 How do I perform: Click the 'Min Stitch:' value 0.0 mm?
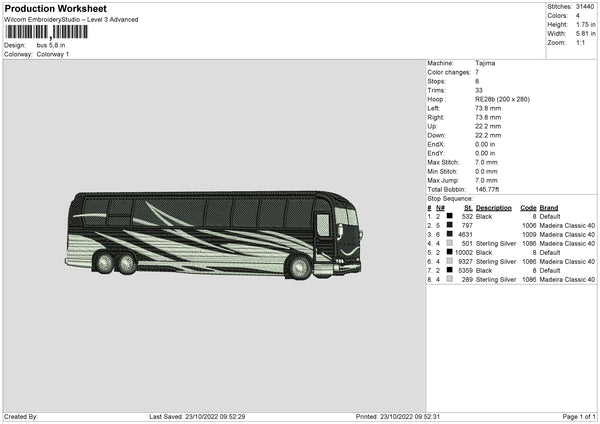(x=486, y=171)
